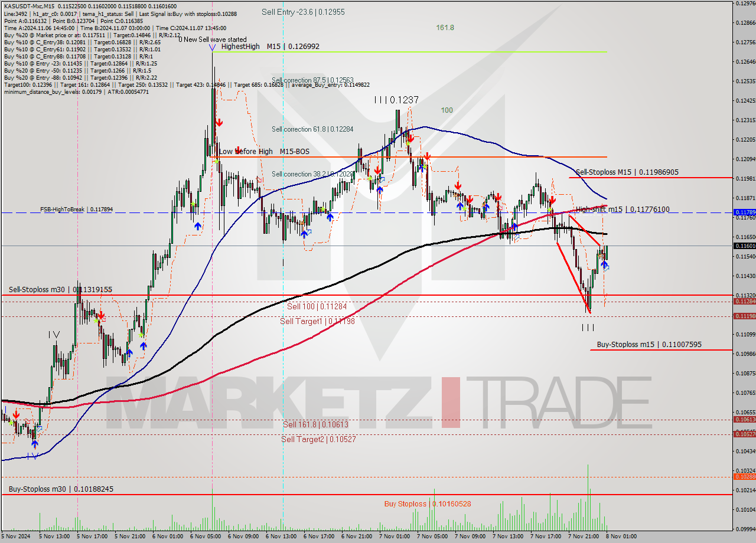This screenshot has height=543, width=756.
Task: Click the 'HighestHigh M15 | 0.126992' label
Action: [270, 46]
